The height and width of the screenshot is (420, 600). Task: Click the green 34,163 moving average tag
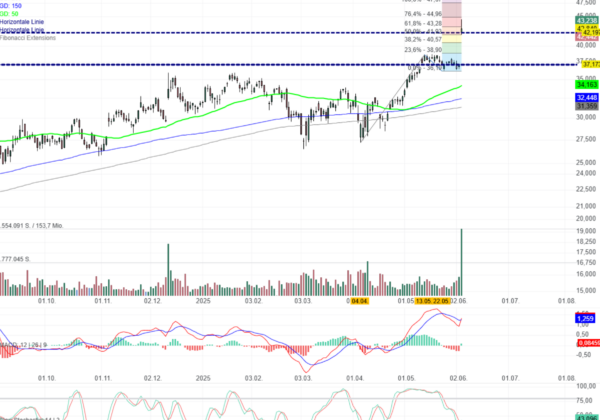[587, 85]
